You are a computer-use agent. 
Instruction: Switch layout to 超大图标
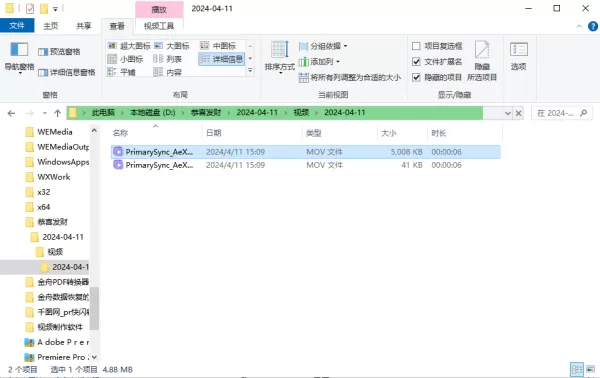point(129,46)
